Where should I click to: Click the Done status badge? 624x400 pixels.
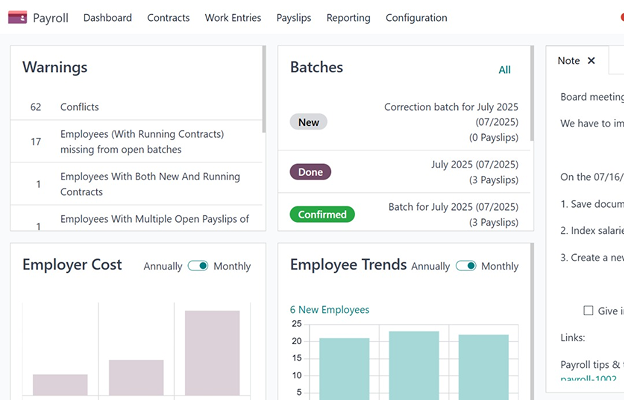point(310,172)
